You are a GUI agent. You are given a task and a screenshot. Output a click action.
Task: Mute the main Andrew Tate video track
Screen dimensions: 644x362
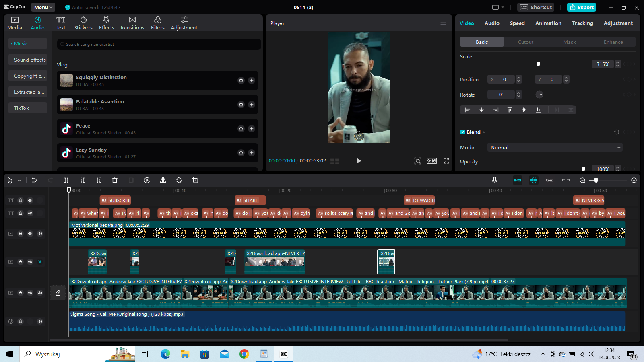tap(40, 293)
